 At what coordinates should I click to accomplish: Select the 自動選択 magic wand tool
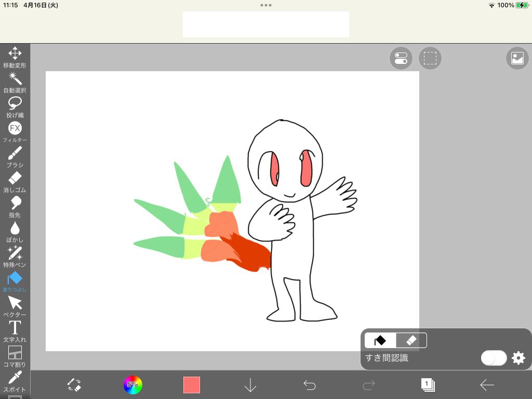point(15,82)
